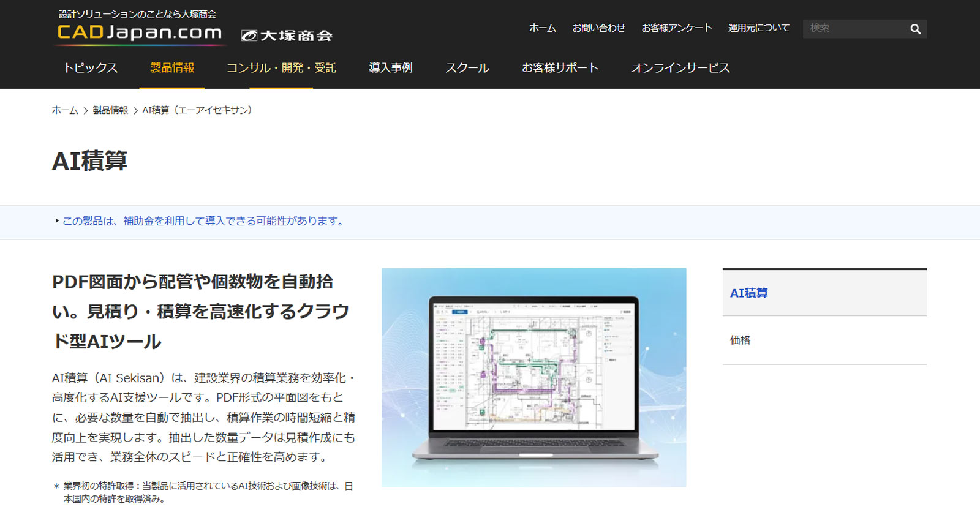The height and width of the screenshot is (515, 980).
Task: Open the CAD Japan.com logo
Action: (140, 34)
